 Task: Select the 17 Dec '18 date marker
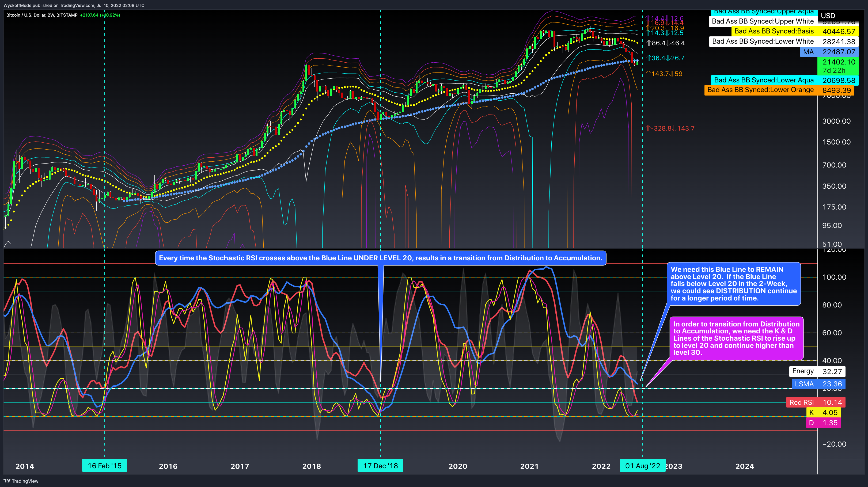click(x=380, y=466)
